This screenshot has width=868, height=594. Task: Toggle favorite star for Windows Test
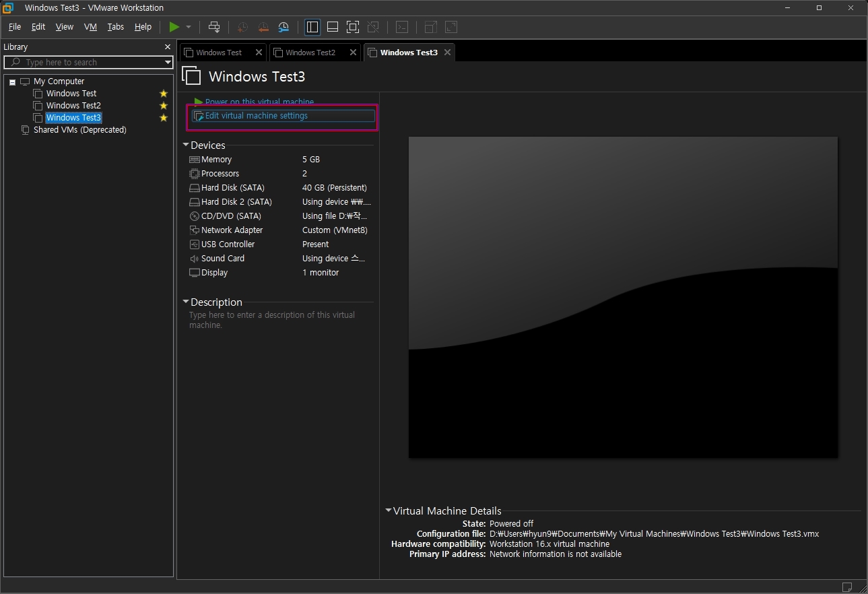(163, 94)
